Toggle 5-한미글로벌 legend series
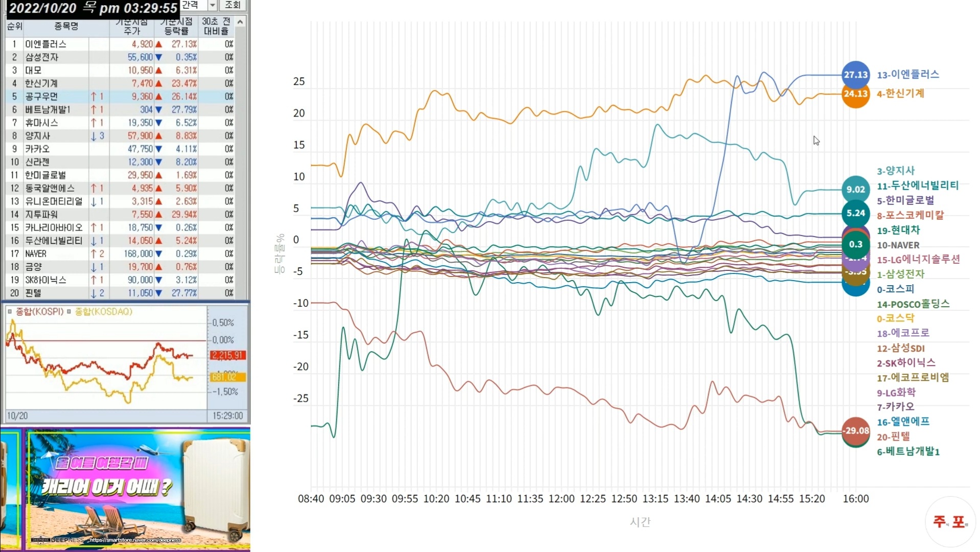 pos(905,200)
